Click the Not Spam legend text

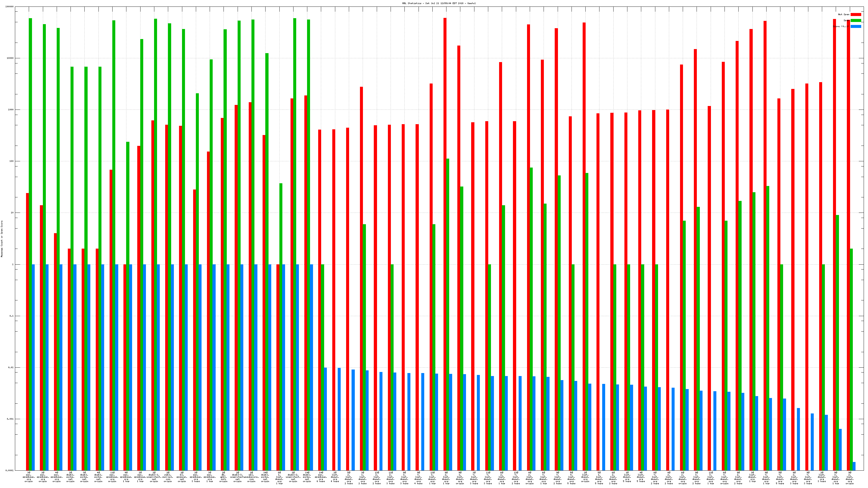pyautogui.click(x=844, y=14)
